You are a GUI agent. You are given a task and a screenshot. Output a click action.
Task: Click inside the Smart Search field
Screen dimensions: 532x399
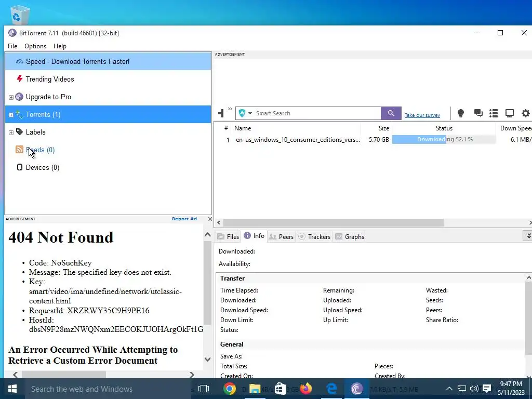point(317,113)
